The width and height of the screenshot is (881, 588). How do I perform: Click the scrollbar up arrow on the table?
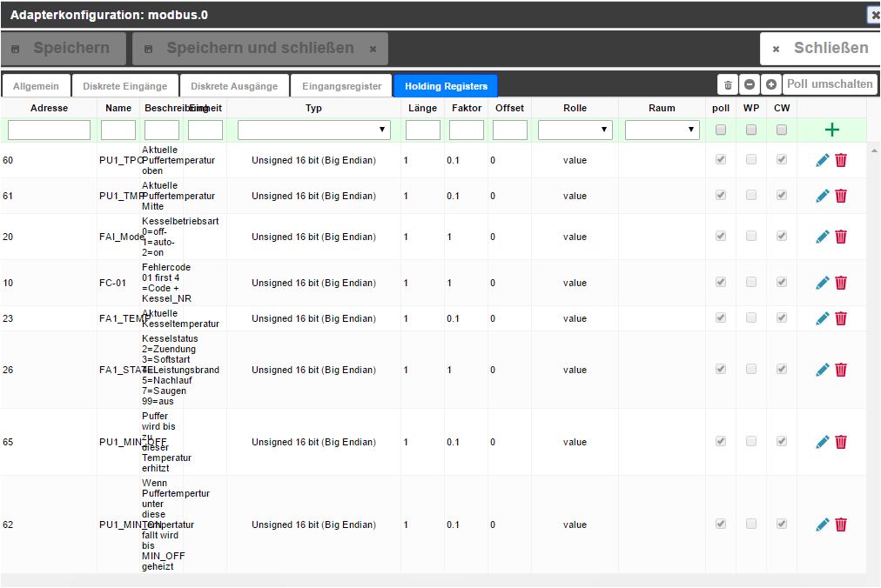coord(874,150)
